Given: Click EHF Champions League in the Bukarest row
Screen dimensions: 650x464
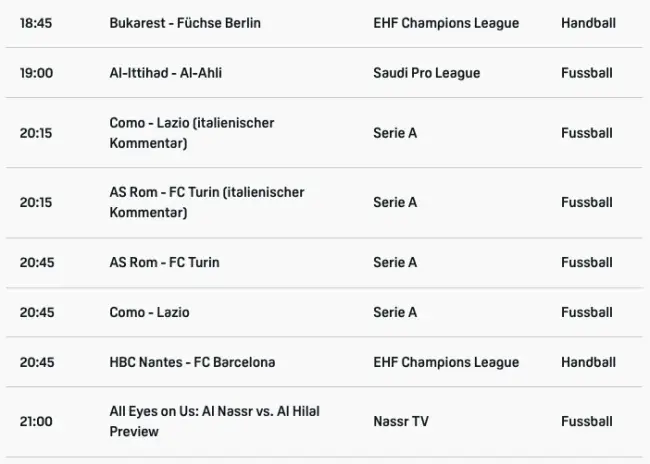Looking at the screenshot, I should click(445, 23).
